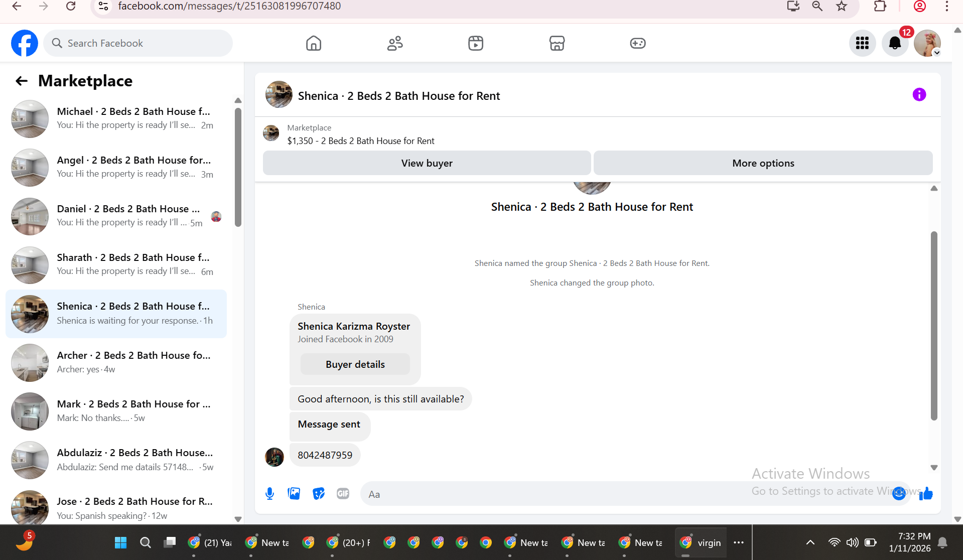Open the Marketplace storefront icon
This screenshot has height=560, width=963.
[x=557, y=43]
